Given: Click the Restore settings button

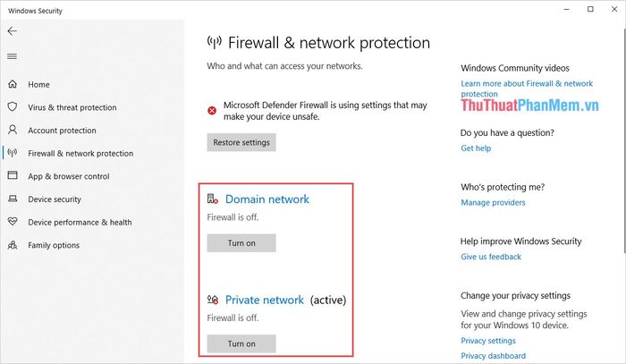Looking at the screenshot, I should [x=241, y=142].
